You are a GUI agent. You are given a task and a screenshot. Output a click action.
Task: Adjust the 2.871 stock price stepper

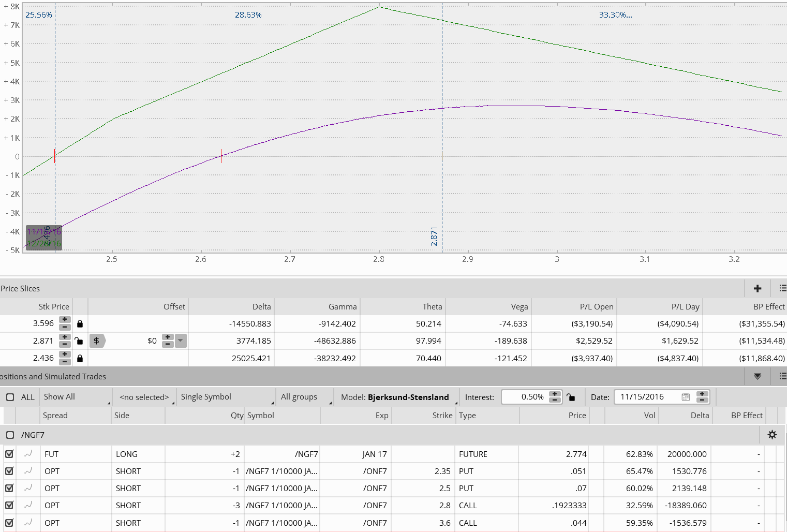pyautogui.click(x=65, y=341)
